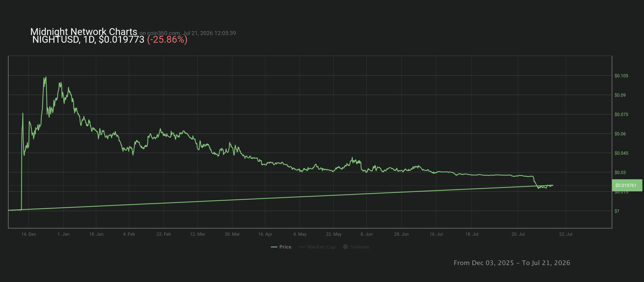Screen dimensions: 644x282
Task: Click the 20. Jul x-axis label
Action: [x=518, y=234]
